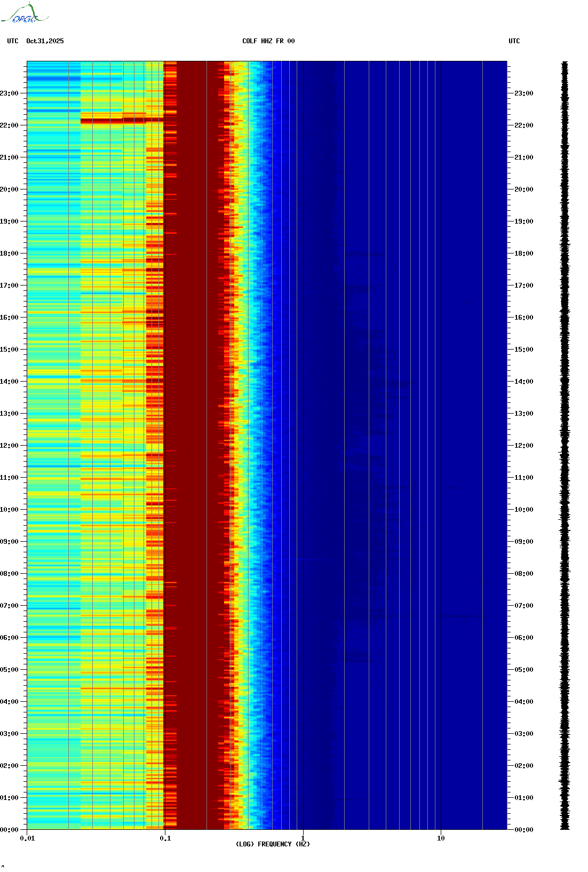Click the right axis 09:00 label
The image size is (588, 872).
[524, 542]
